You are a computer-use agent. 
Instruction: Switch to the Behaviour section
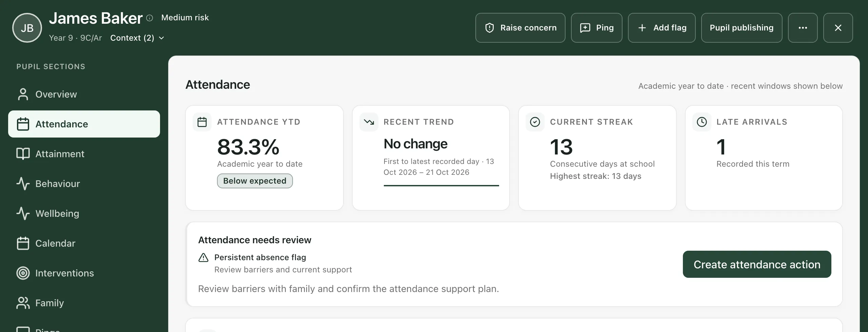pos(84,184)
